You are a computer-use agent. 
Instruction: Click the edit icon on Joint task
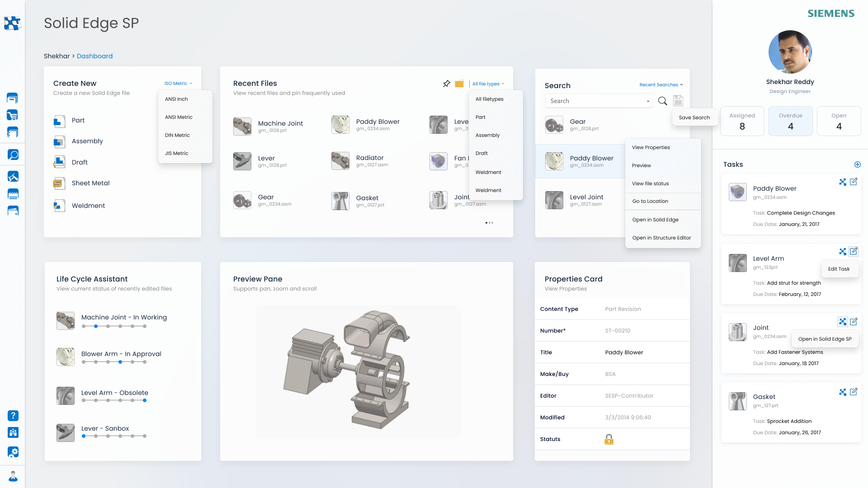854,322
